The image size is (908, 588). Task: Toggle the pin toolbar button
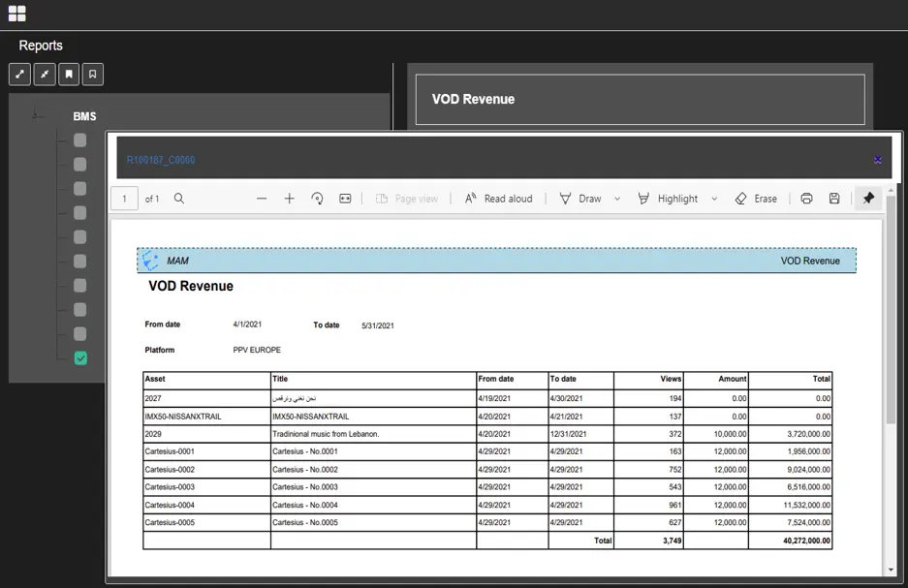pos(868,199)
